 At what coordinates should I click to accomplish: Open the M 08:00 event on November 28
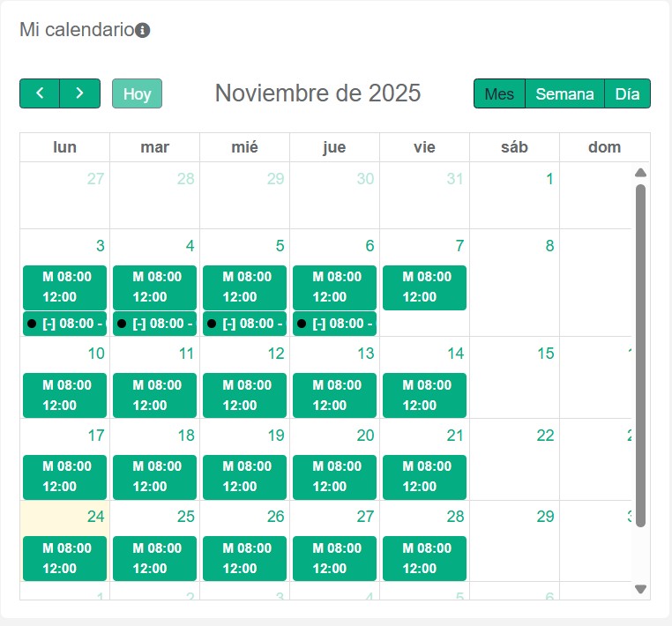coord(424,558)
